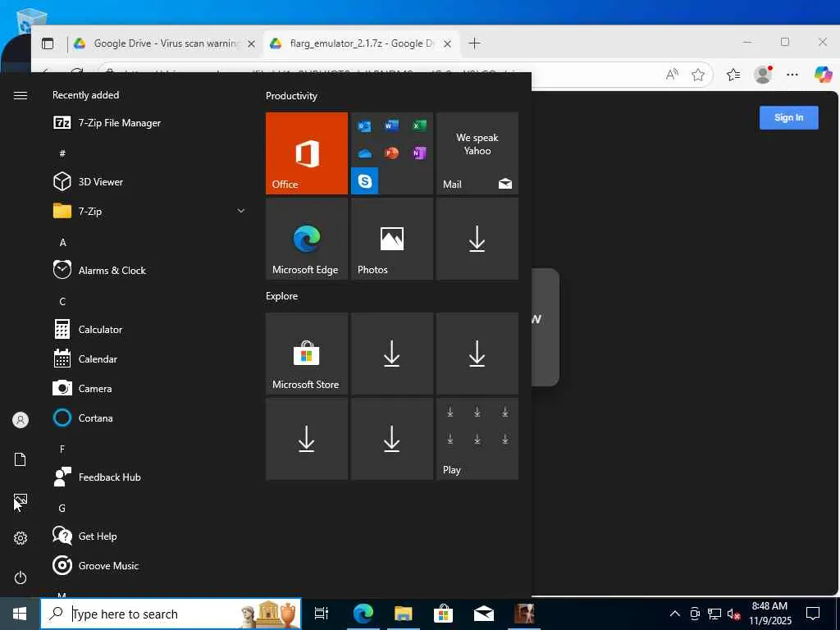The image size is (840, 630).
Task: Jump to letter C in app list
Action: pyautogui.click(x=62, y=302)
